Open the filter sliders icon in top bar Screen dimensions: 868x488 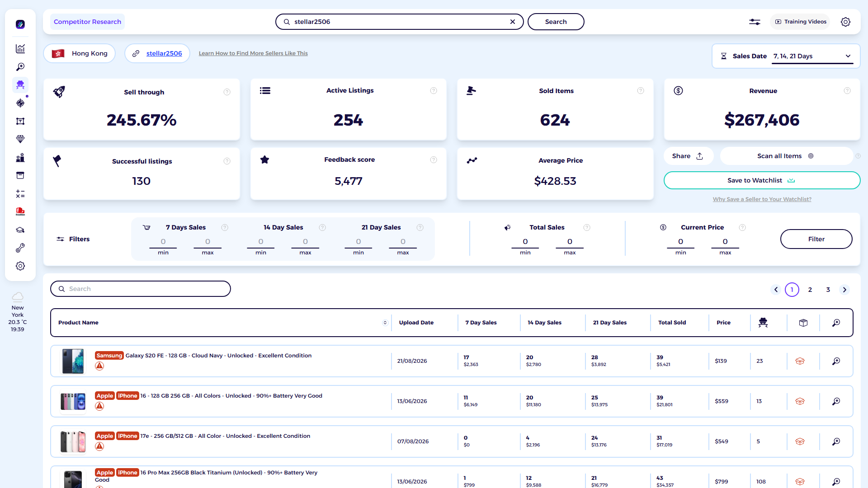[x=755, y=22]
